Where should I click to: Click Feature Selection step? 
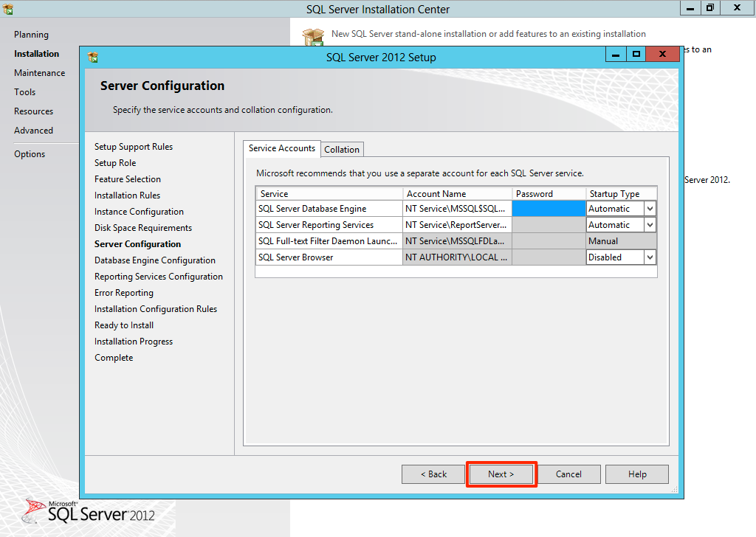point(128,179)
